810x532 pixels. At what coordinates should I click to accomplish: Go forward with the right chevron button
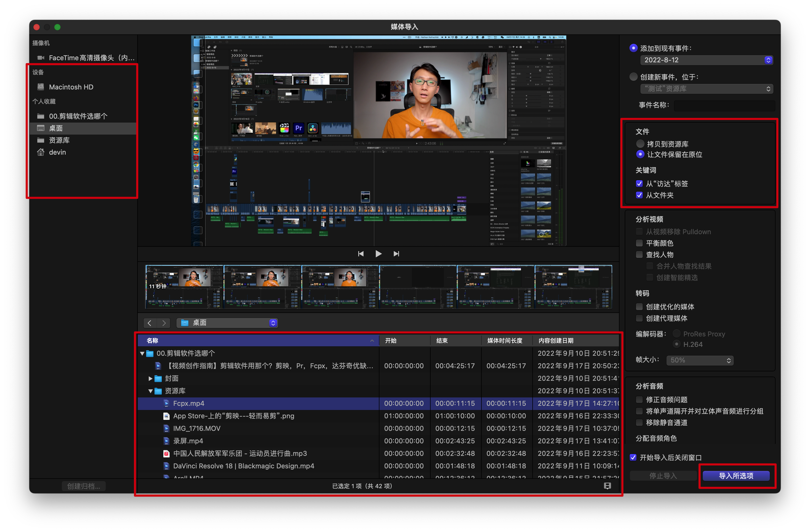pos(164,323)
